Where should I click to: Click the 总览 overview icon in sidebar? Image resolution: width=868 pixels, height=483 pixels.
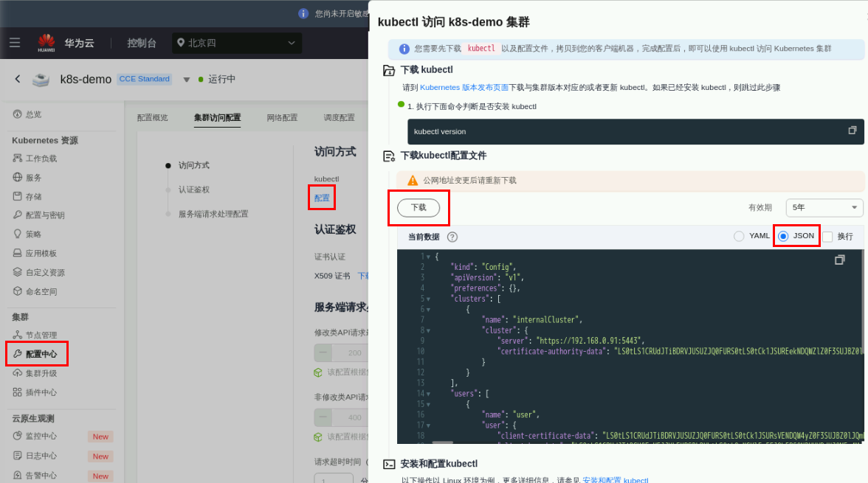click(18, 114)
